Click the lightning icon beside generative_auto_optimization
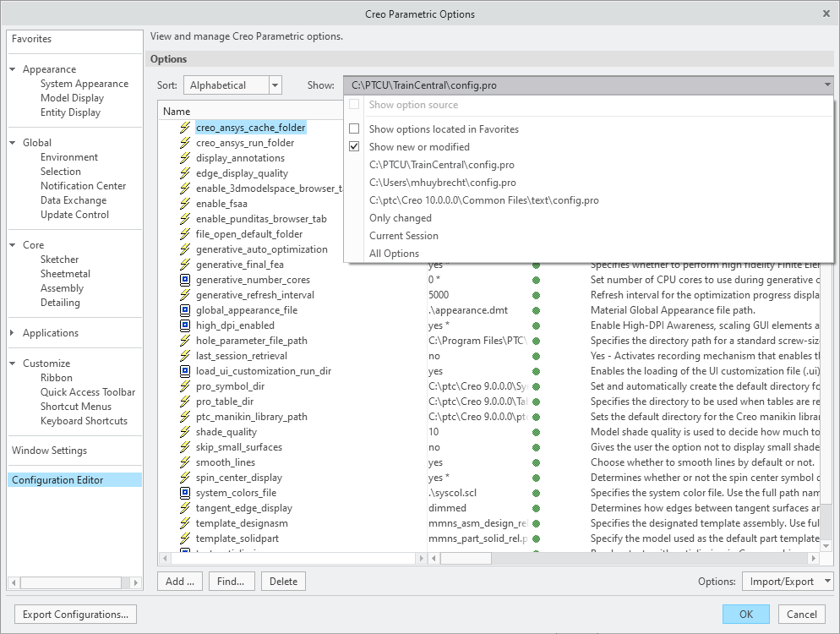The image size is (840, 634). coord(185,249)
